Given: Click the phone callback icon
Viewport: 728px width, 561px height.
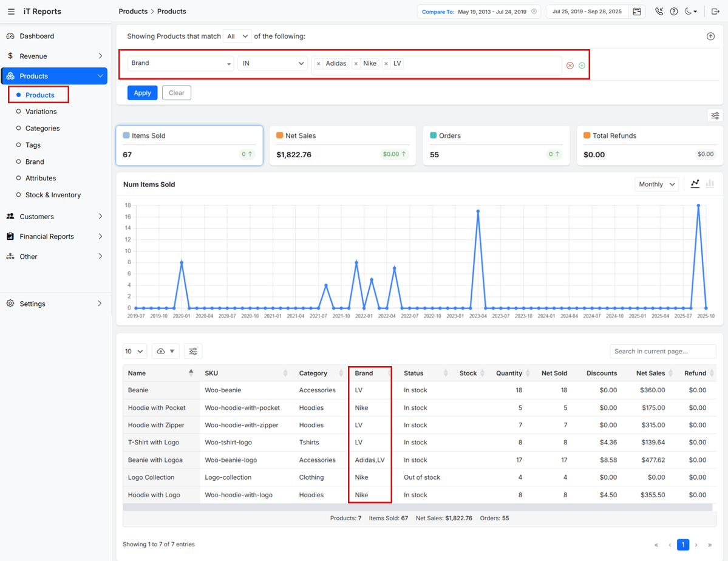Looking at the screenshot, I should (659, 12).
